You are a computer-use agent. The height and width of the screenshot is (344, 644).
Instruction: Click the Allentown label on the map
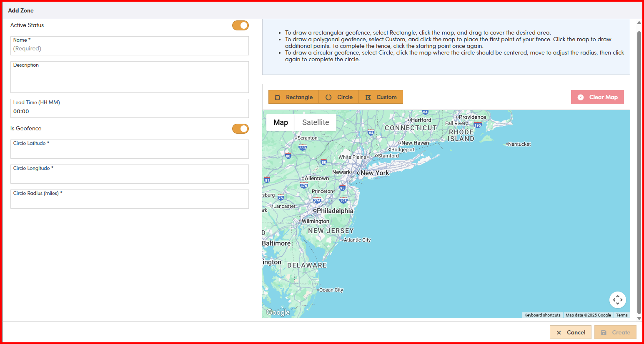[x=317, y=178]
